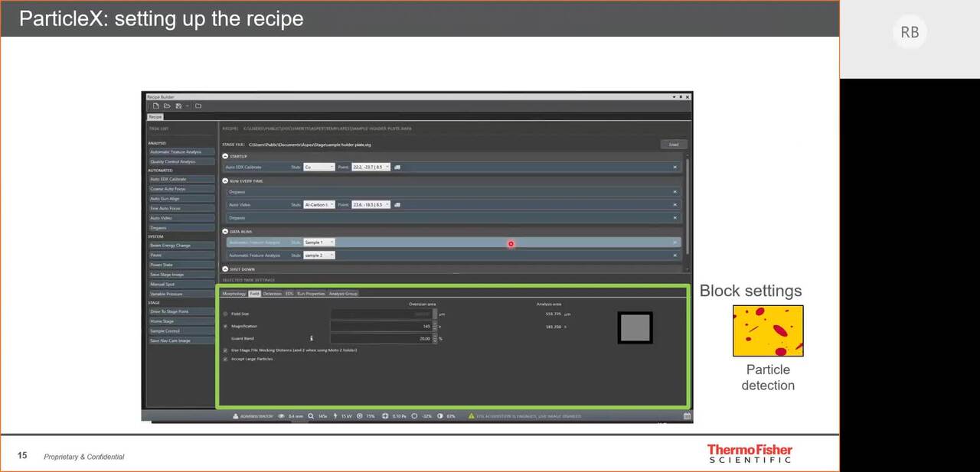980x472 pixels.
Task: Select the Field Size radio button
Action: [225, 314]
